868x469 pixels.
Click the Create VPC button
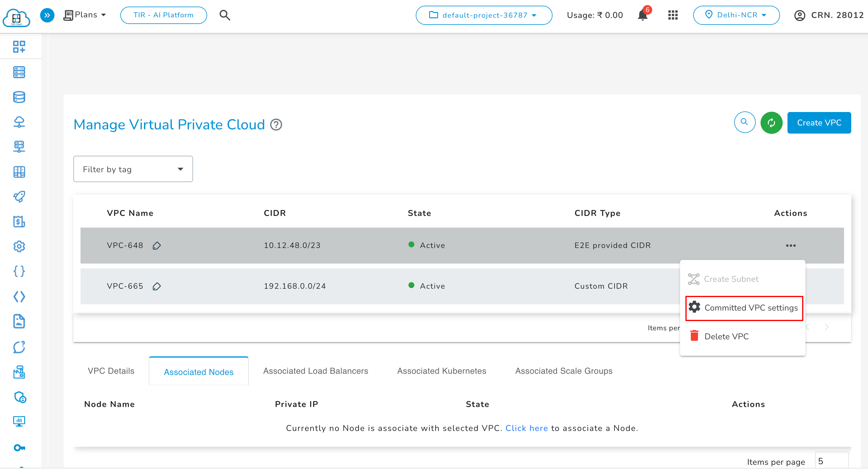point(819,123)
